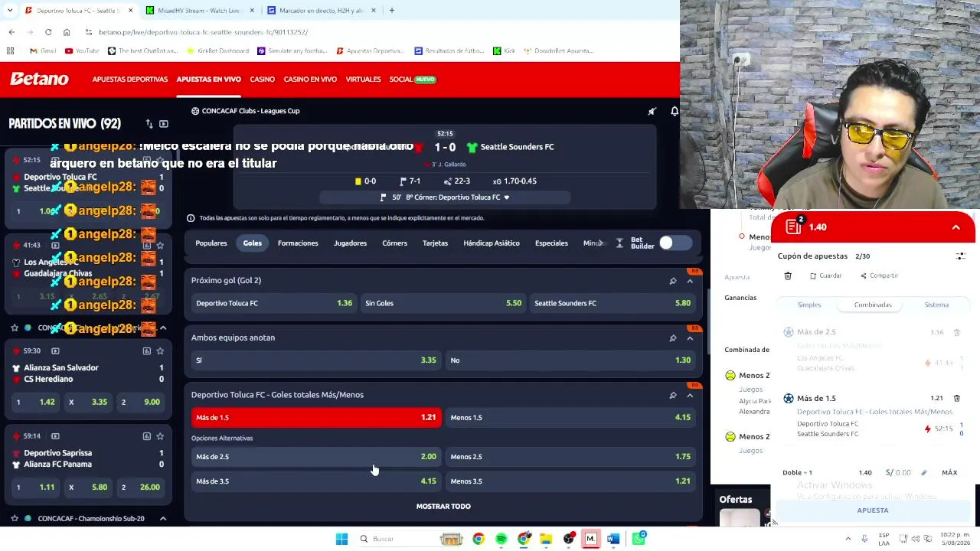Select Más de 2.5 at odds 2.00
The width and height of the screenshot is (980, 551).
[x=316, y=457]
